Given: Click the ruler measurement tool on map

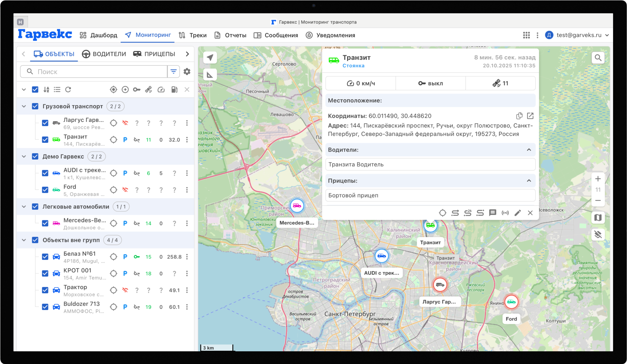Looking at the screenshot, I should pos(210,75).
